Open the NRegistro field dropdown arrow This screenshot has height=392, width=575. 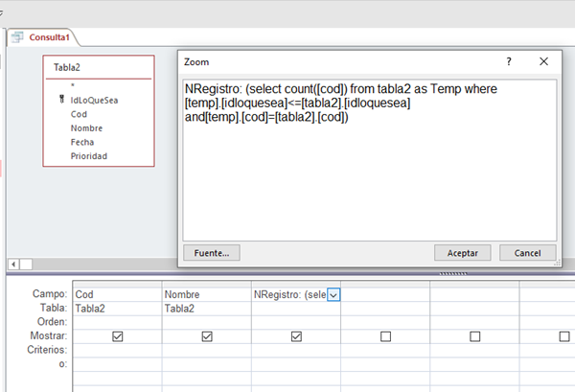[333, 295]
